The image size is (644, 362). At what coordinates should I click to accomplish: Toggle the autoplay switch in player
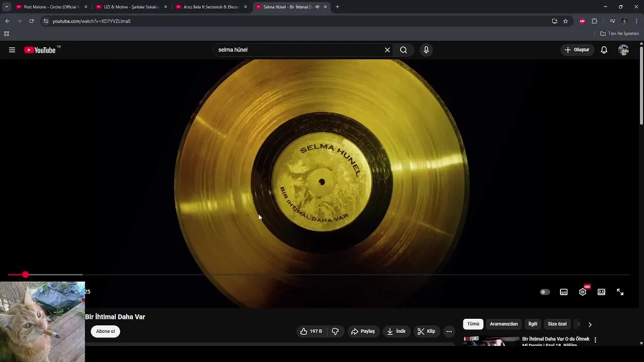[545, 292]
